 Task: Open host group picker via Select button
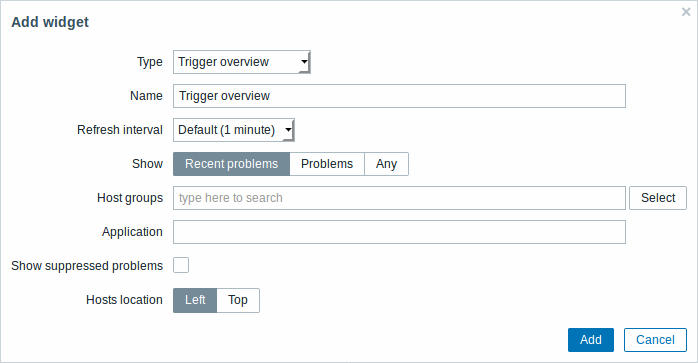pyautogui.click(x=658, y=198)
